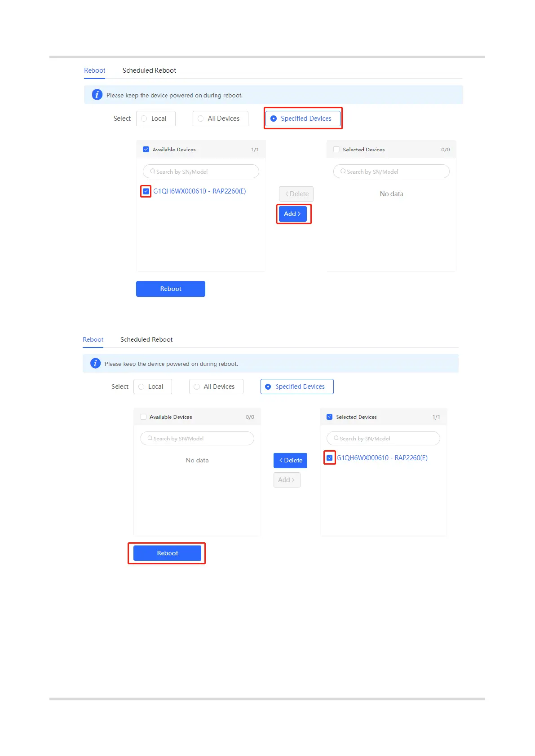Open the Reboot tab in the lower panel

(x=93, y=340)
